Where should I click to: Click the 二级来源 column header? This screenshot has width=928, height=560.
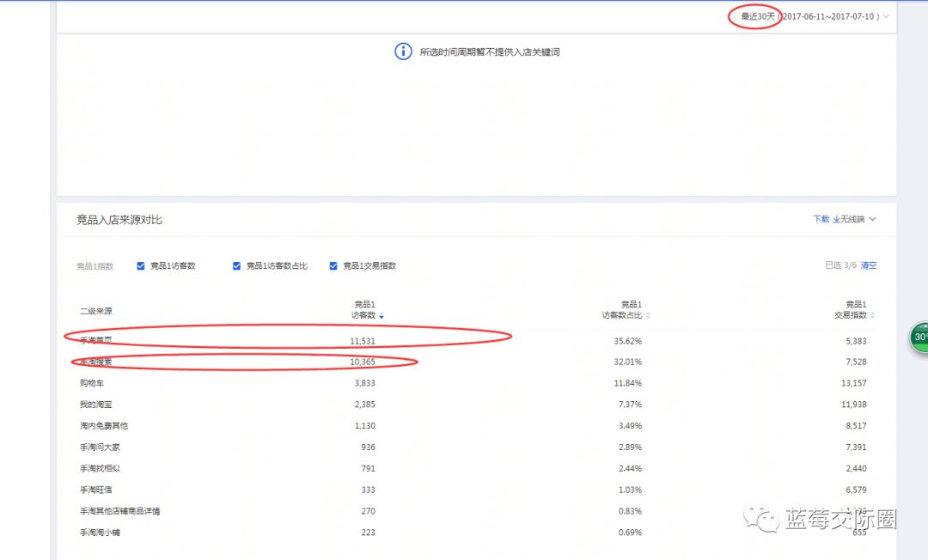[x=96, y=311]
